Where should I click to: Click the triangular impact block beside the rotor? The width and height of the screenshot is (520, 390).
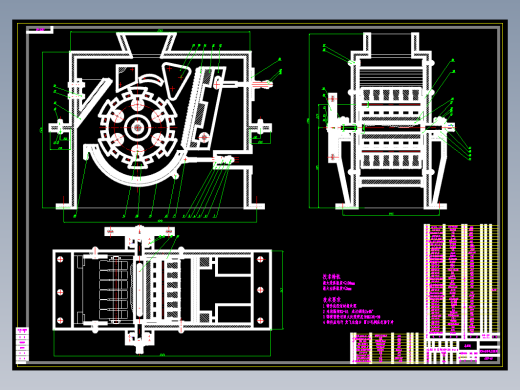tap(176, 81)
